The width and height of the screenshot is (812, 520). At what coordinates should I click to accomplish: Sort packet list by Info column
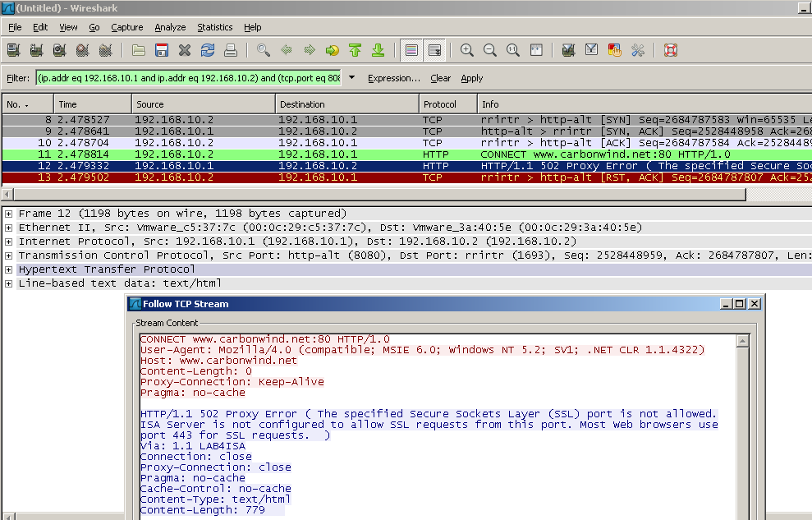click(645, 104)
